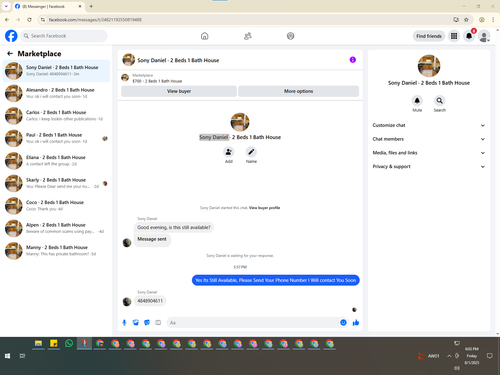Expand the Customize chat section
This screenshot has width=500, height=375.
pos(428,125)
